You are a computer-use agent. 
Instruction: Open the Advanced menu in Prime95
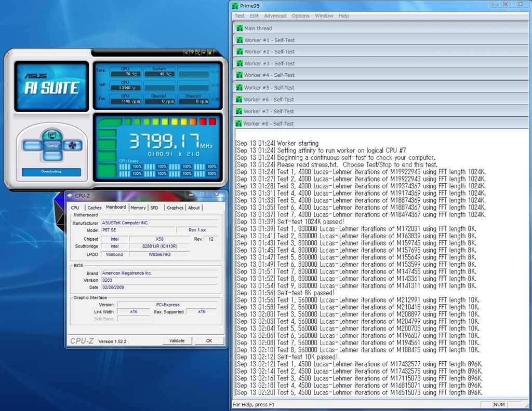point(275,16)
